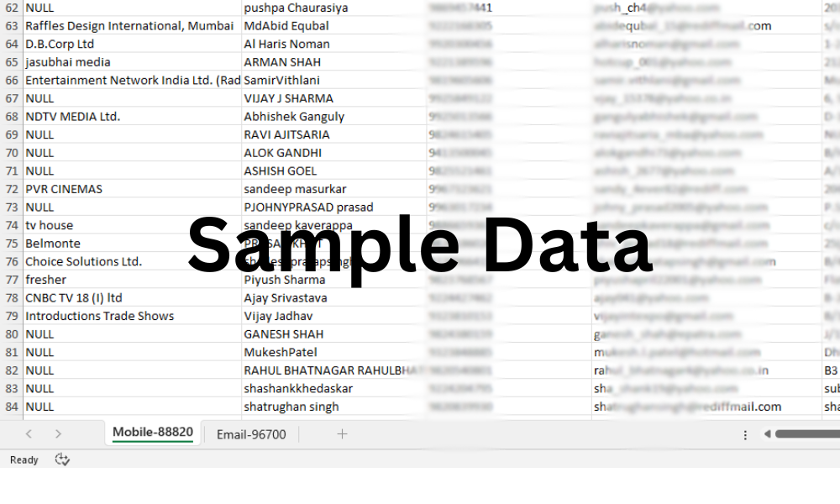Screen dimensions: 840x504
Task: Select the NULL cell in row 80
Action: [133, 334]
